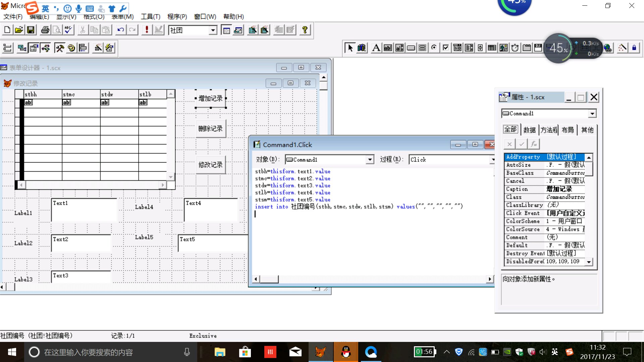Switch to the 方法程序 tab in Properties
Screen dimensions: 644x362
tap(548, 130)
